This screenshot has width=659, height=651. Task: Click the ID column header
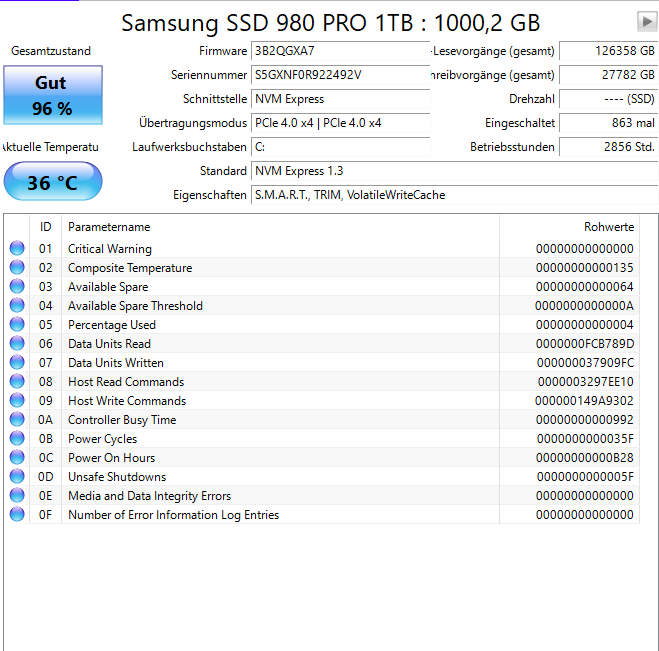[x=45, y=227]
